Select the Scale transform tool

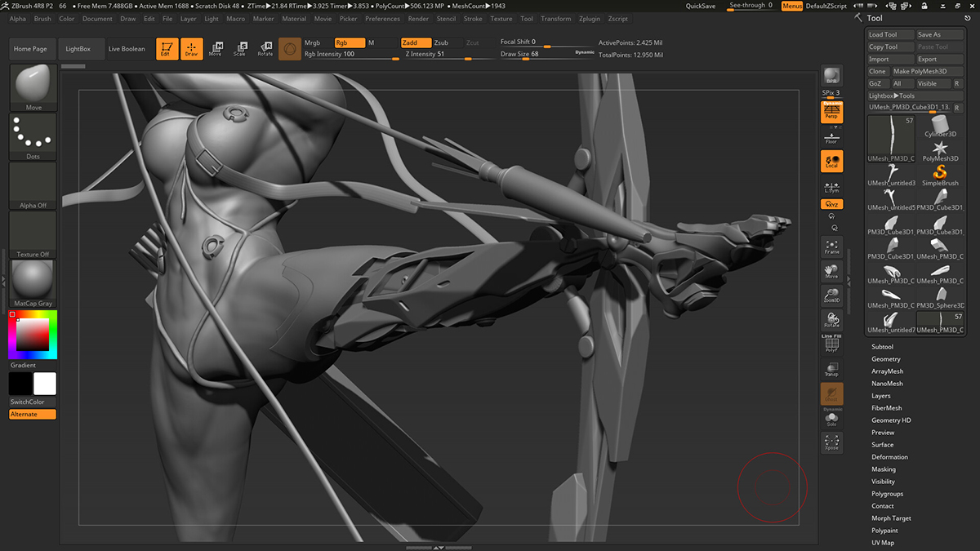(239, 49)
